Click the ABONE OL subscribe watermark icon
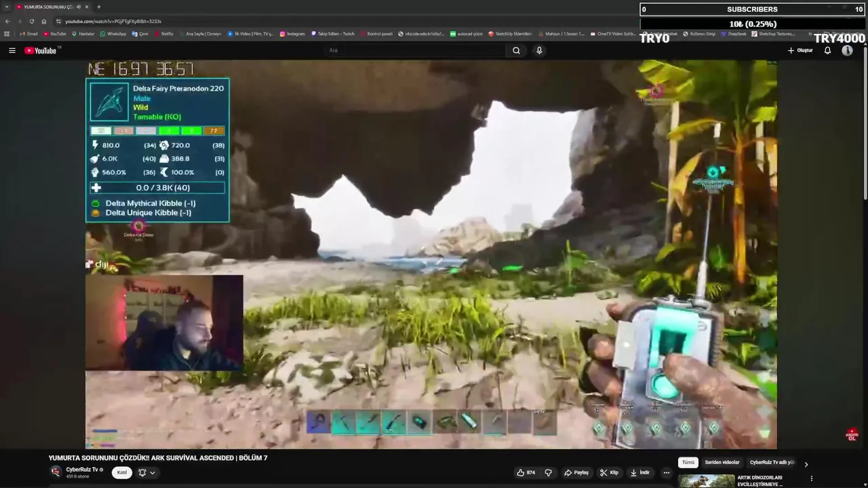This screenshot has height=488, width=868. 852,434
